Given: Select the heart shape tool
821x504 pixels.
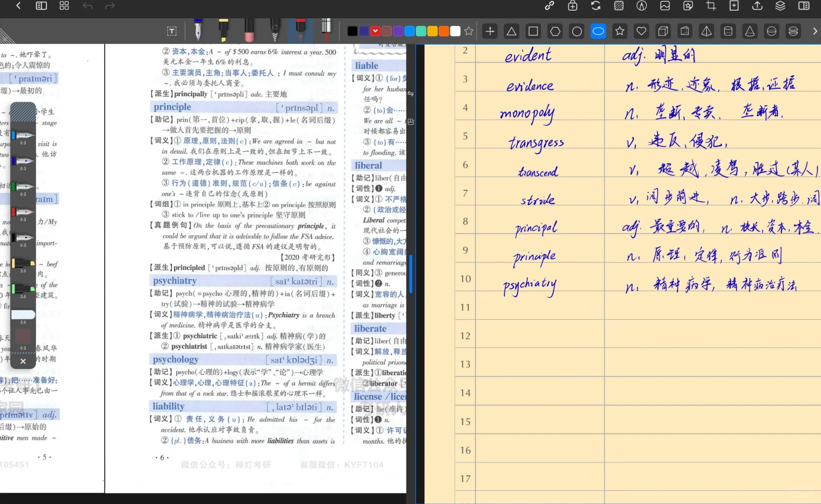Looking at the screenshot, I should click(x=641, y=31).
